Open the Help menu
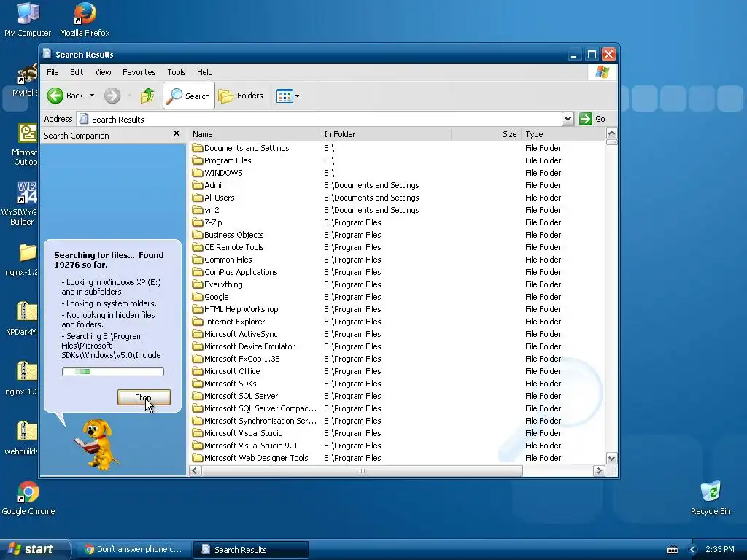 205,72
